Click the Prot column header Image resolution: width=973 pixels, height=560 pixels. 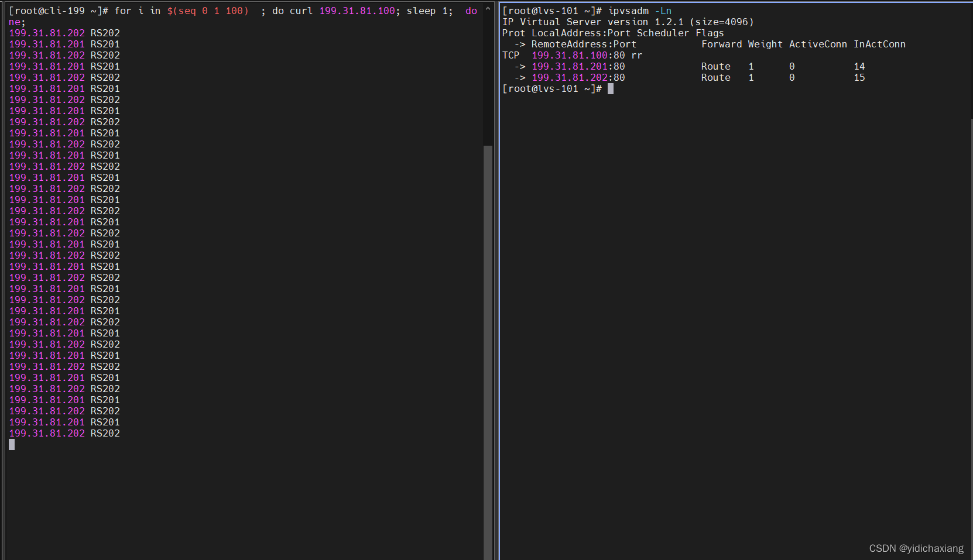click(514, 33)
